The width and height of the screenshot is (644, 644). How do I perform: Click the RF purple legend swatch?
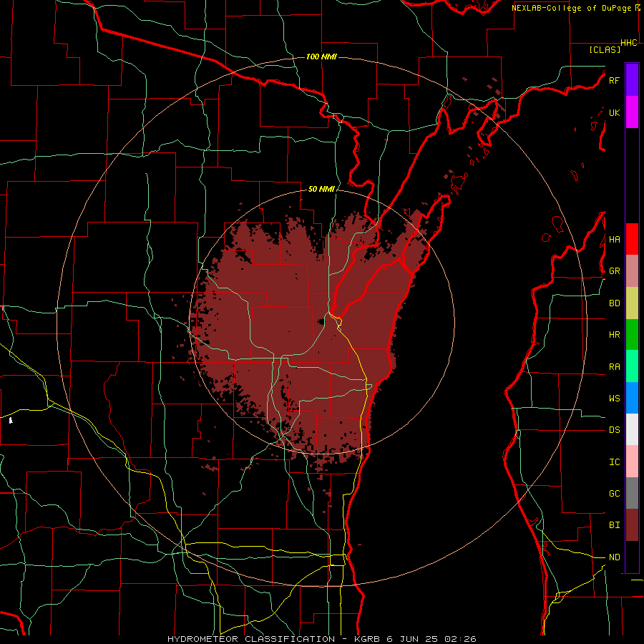[x=632, y=80]
